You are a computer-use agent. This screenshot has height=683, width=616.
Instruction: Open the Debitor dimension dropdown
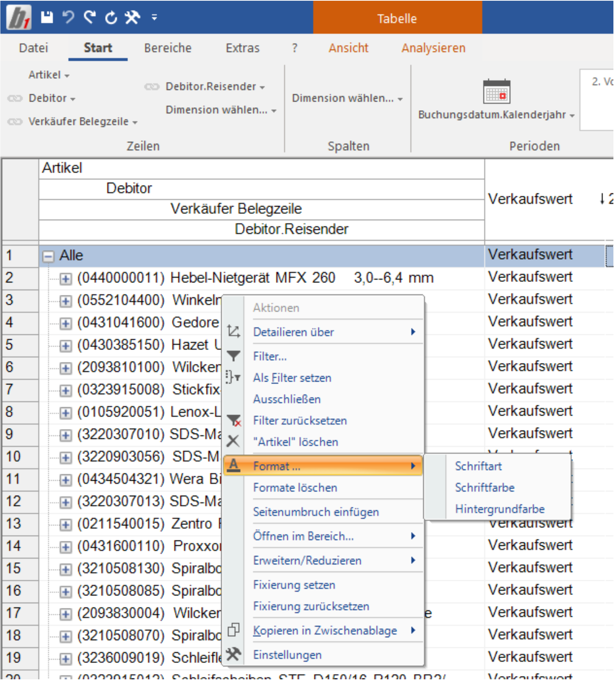click(x=52, y=99)
